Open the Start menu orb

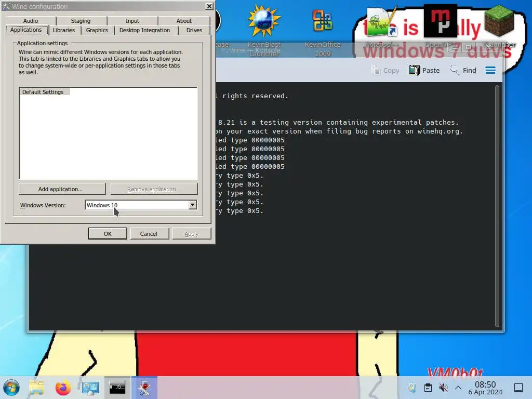click(11, 388)
